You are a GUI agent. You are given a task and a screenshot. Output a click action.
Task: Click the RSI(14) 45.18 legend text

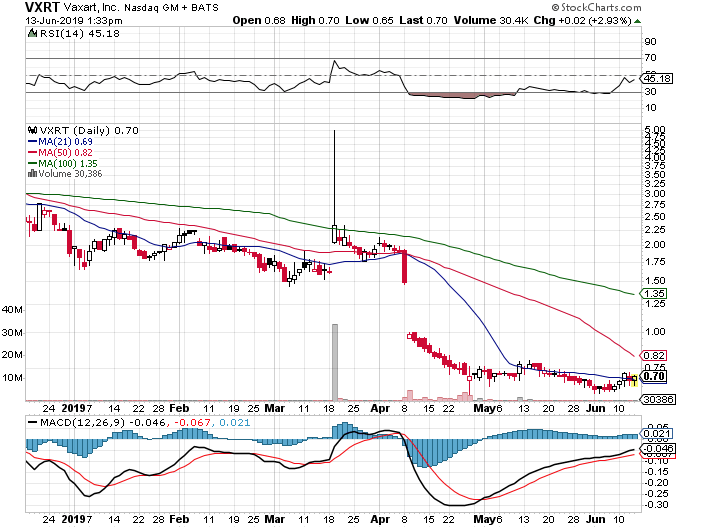point(80,33)
